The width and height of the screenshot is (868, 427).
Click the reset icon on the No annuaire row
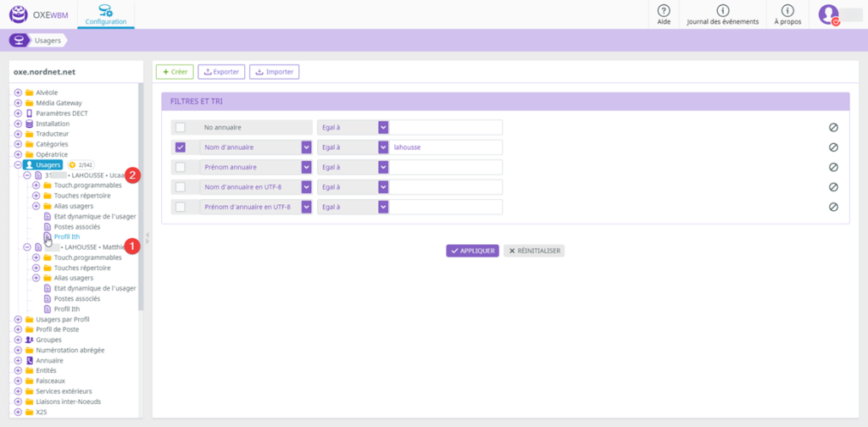pyautogui.click(x=833, y=127)
